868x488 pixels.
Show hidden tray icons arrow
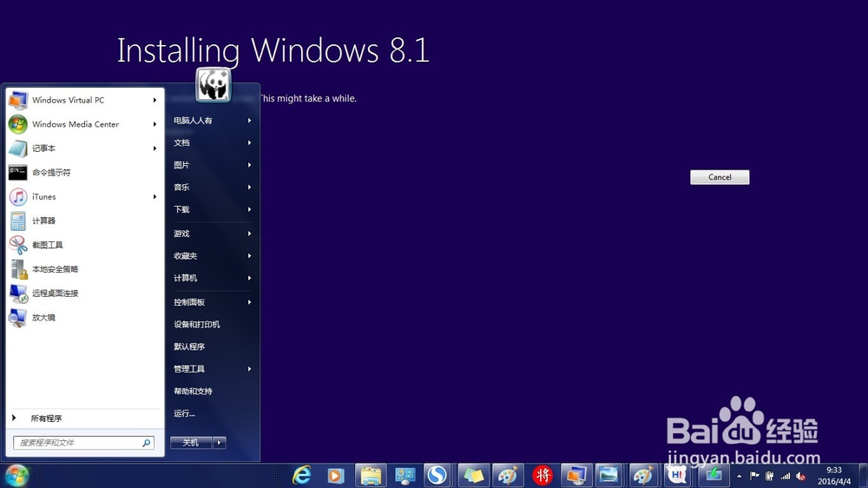pos(739,476)
